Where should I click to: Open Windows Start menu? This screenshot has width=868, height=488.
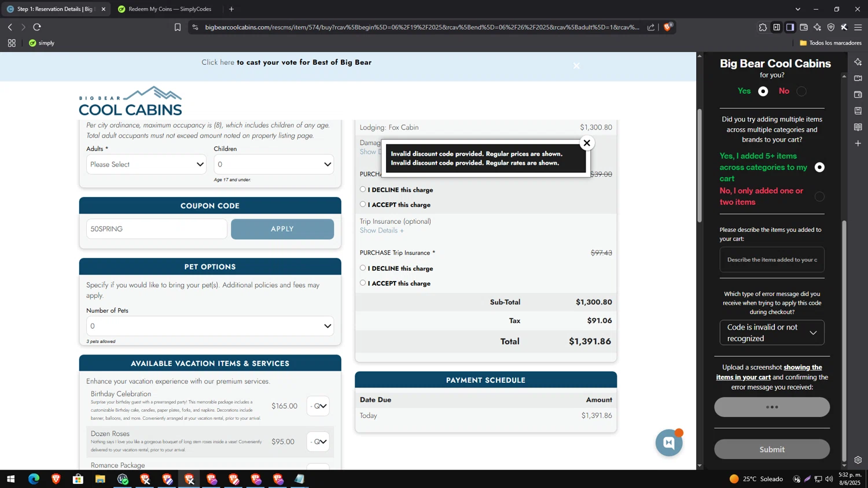click(10, 479)
